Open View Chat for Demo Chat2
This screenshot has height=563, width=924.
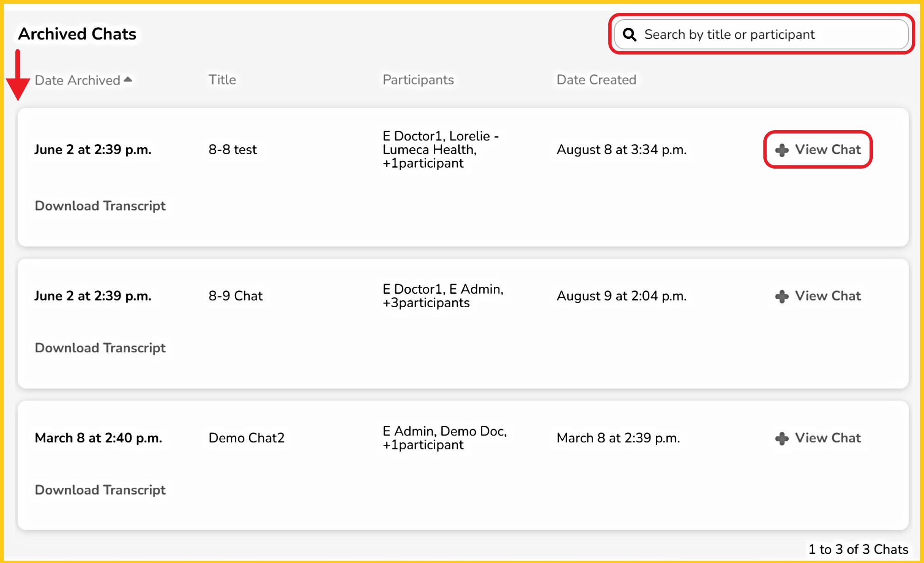[x=828, y=438]
